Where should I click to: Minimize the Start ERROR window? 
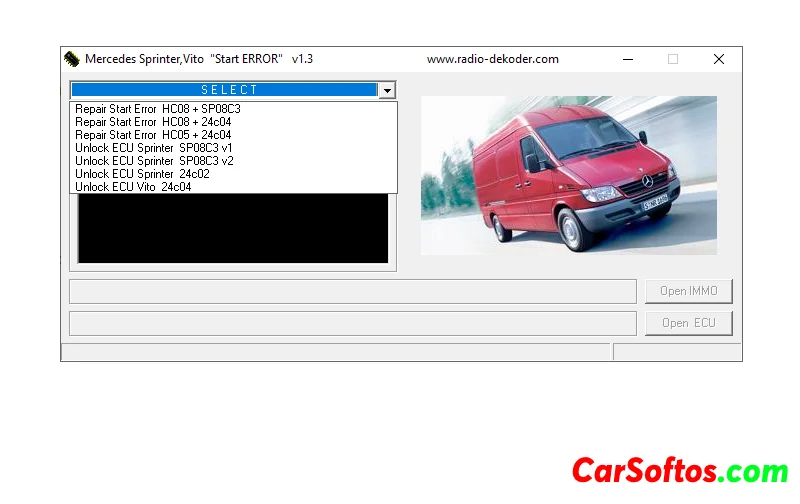(x=627, y=59)
